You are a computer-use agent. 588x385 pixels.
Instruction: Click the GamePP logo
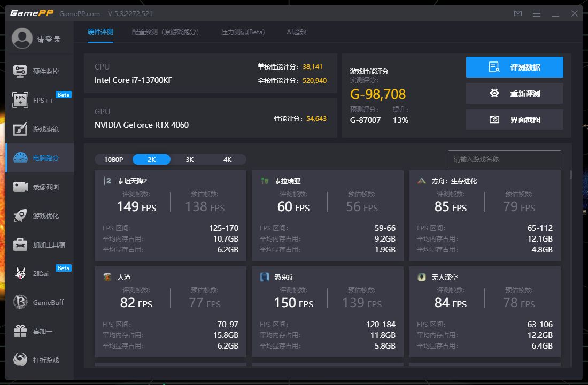32,13
